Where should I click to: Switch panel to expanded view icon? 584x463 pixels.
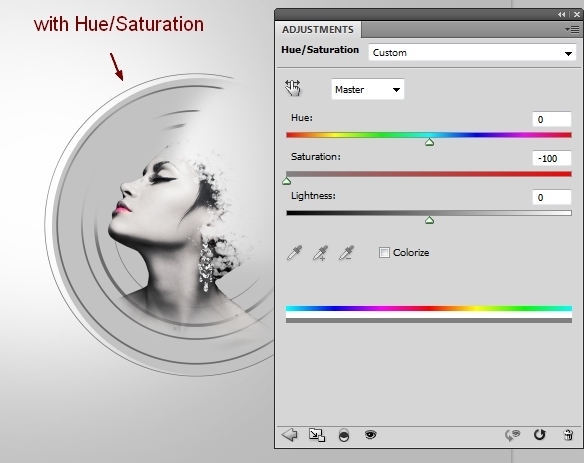click(317, 435)
